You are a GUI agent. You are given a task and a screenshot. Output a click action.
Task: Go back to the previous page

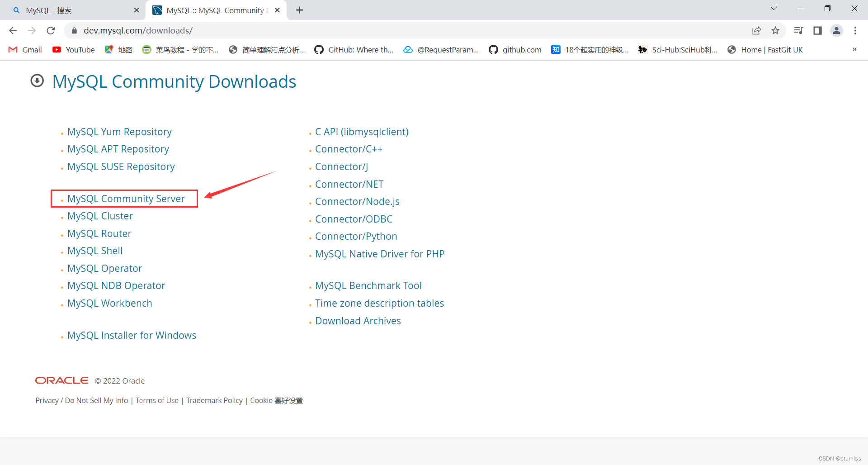(x=13, y=30)
